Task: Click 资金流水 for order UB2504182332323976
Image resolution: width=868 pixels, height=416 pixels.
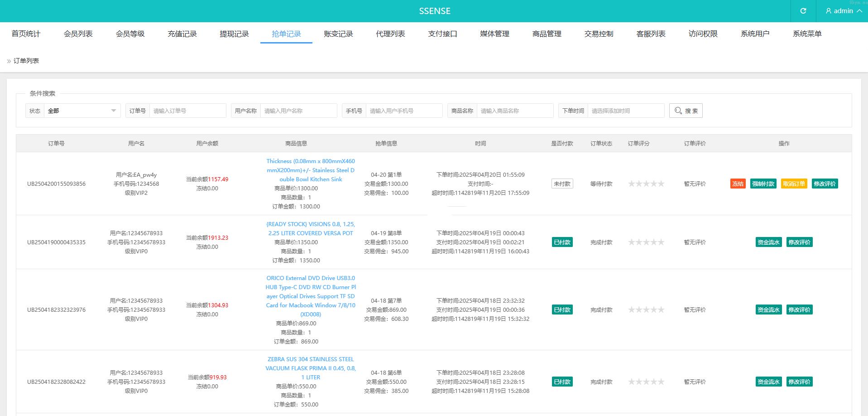Action: [768, 310]
